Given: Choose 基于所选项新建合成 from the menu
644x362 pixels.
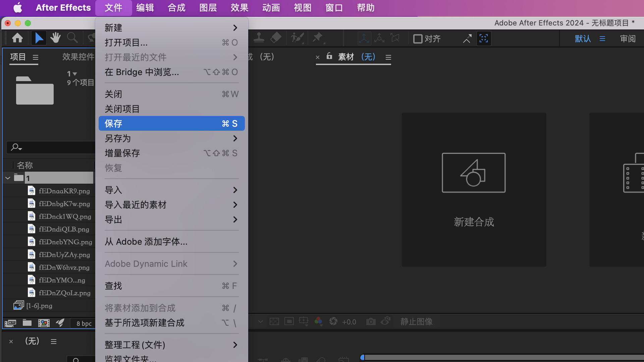Looking at the screenshot, I should coord(144,323).
